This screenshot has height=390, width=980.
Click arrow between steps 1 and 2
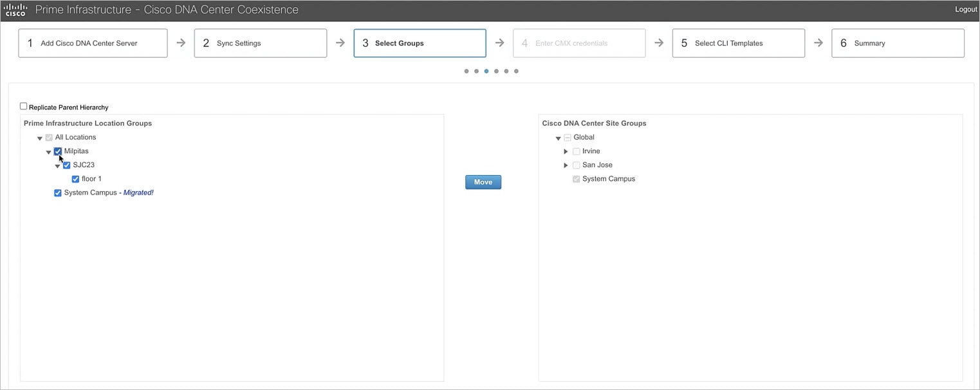(x=181, y=43)
